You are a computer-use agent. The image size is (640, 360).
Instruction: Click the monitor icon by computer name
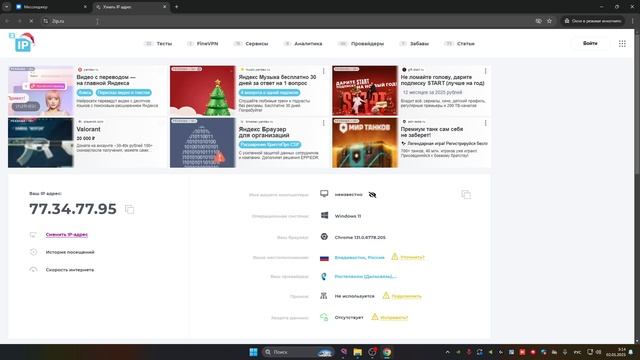(324, 194)
